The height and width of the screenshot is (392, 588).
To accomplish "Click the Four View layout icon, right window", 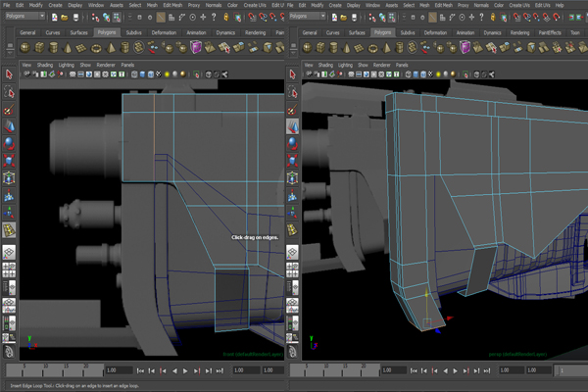I will coord(292,269).
